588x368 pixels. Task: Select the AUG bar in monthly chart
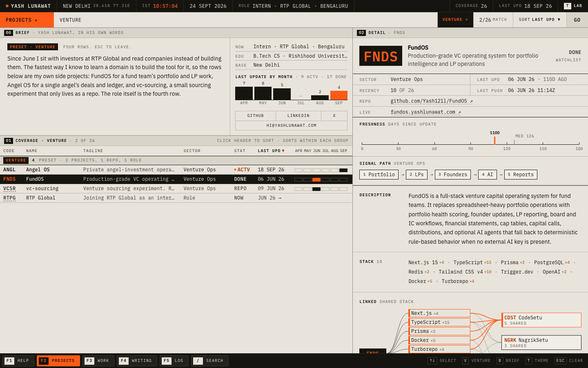click(320, 98)
